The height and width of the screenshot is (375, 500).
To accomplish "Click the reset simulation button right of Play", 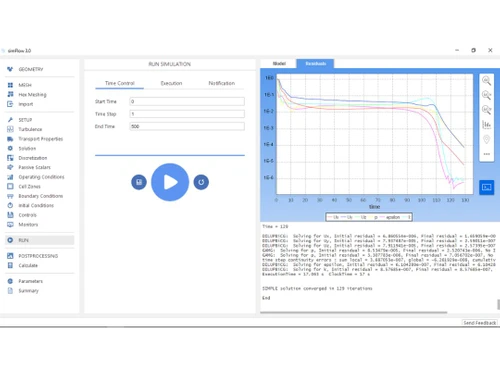I will tap(201, 182).
